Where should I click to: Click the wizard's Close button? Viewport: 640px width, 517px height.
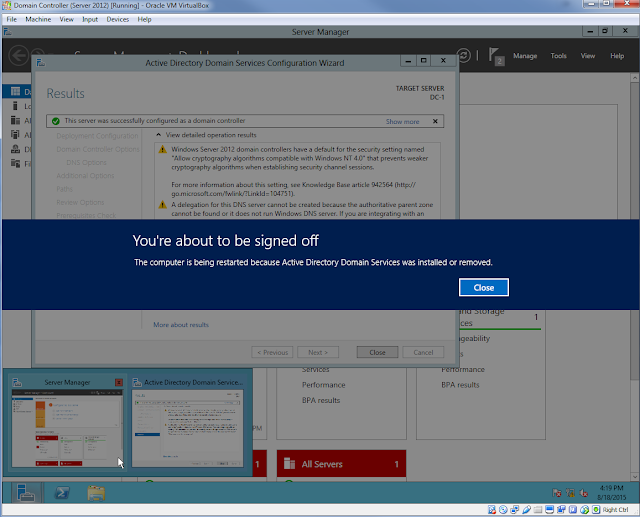(377, 352)
